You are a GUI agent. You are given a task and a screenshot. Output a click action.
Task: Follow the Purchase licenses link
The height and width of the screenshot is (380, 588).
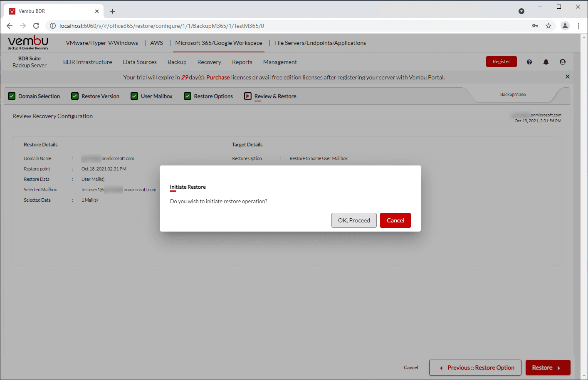[218, 77]
